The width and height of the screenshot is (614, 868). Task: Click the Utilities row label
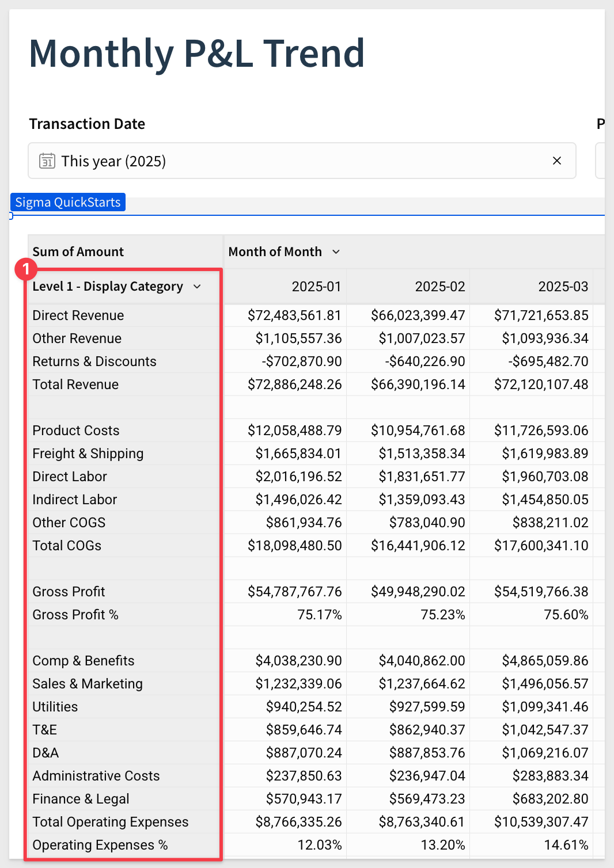[55, 707]
